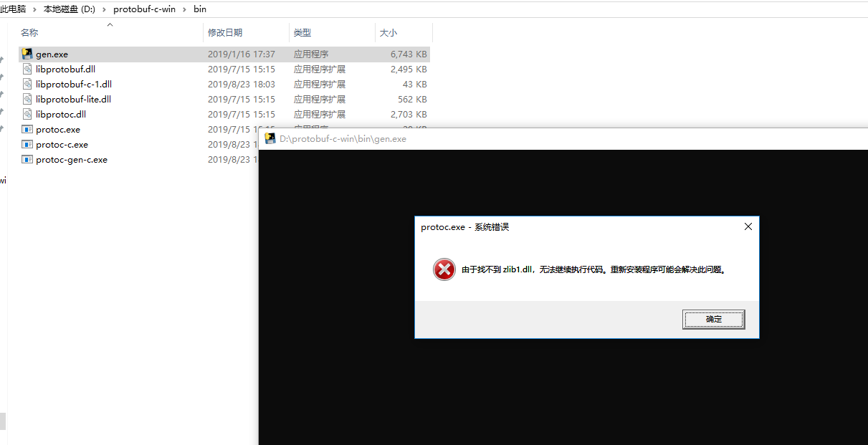Select the libprotoc.dll file name
This screenshot has height=445, width=868.
[62, 114]
